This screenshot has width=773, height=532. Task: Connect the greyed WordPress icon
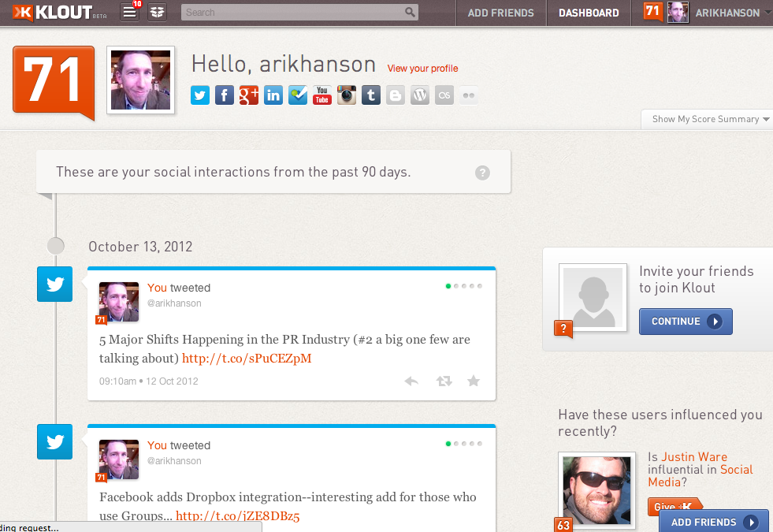(420, 95)
